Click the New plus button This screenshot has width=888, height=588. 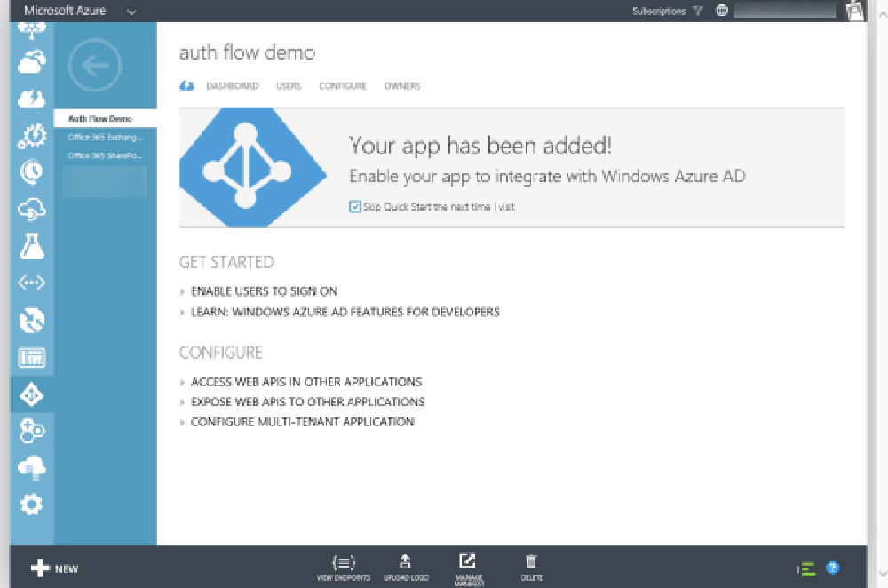pyautogui.click(x=54, y=568)
